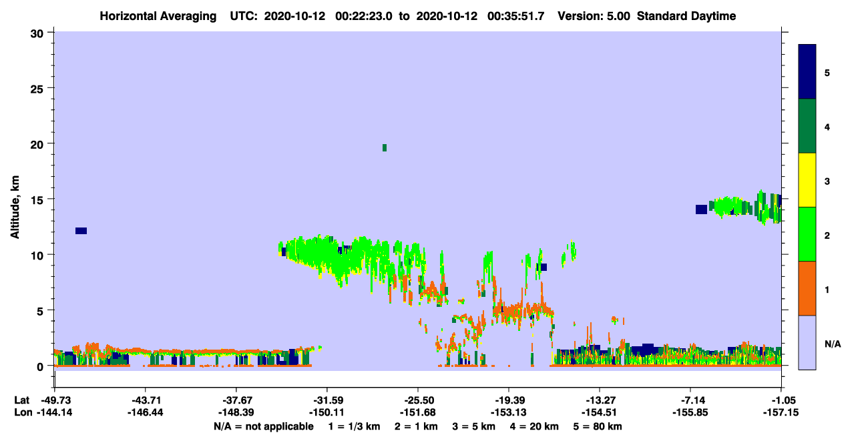The height and width of the screenshot is (445, 868).
Task: Click latitude value '-37.67'
Action: 236,400
